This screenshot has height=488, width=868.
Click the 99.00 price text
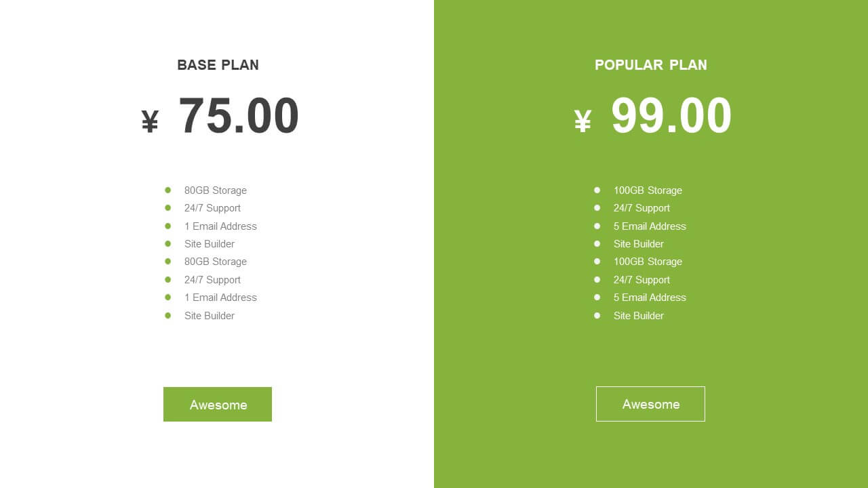[671, 116]
